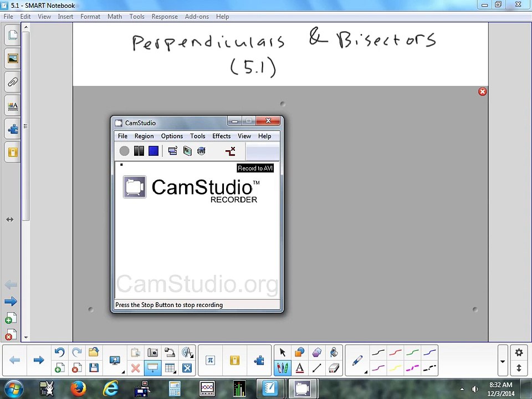Delete page using sidebar red X icon

coord(11,335)
